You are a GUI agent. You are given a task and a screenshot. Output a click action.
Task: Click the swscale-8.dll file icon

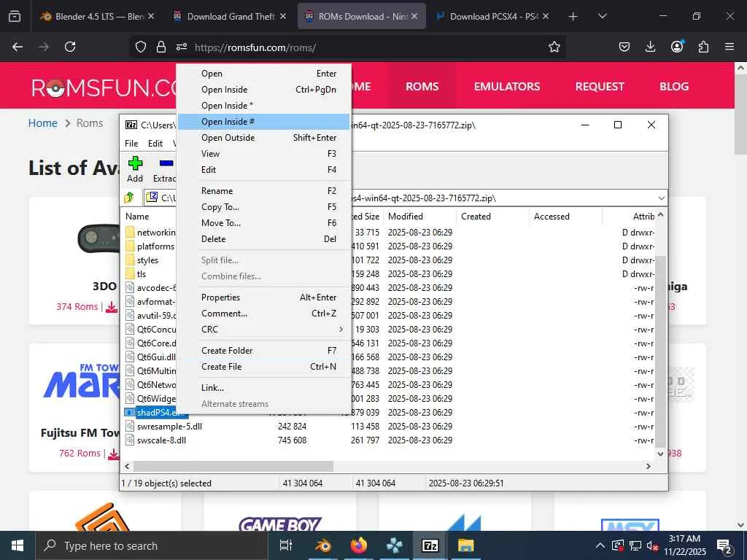(x=130, y=440)
